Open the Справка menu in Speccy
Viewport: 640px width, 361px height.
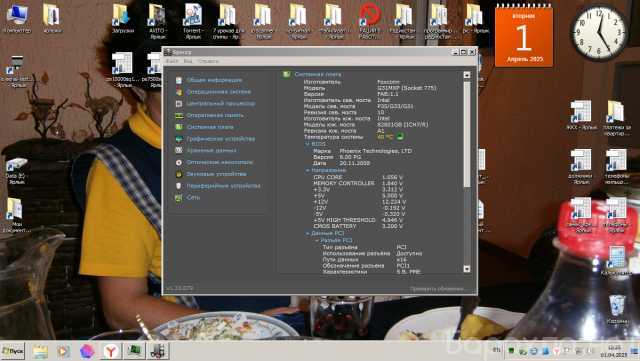209,61
